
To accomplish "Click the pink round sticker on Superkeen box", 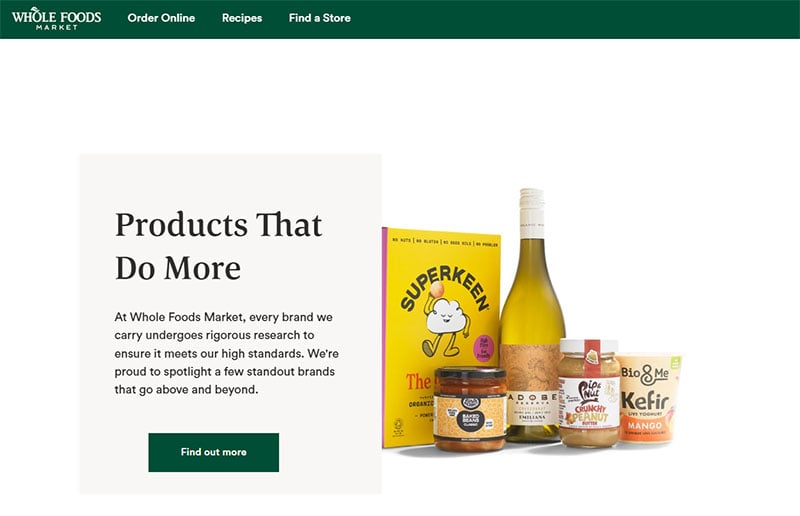I will click(x=484, y=348).
